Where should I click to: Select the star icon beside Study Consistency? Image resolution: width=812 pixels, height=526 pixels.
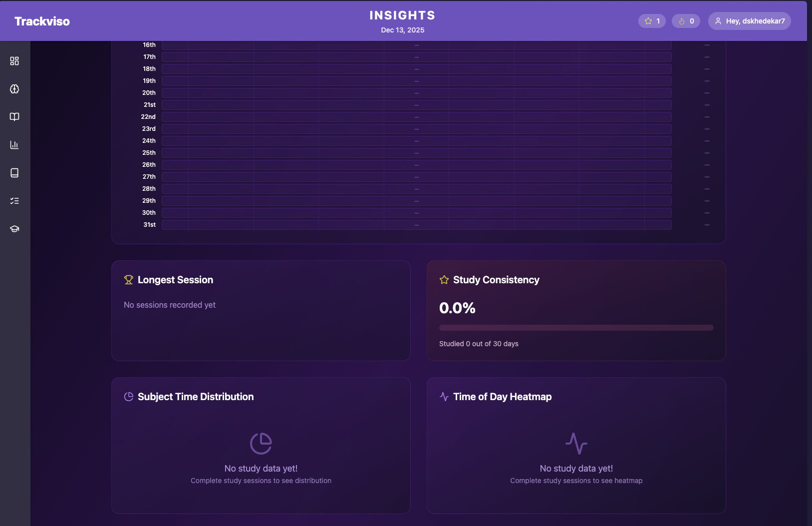[x=444, y=280]
